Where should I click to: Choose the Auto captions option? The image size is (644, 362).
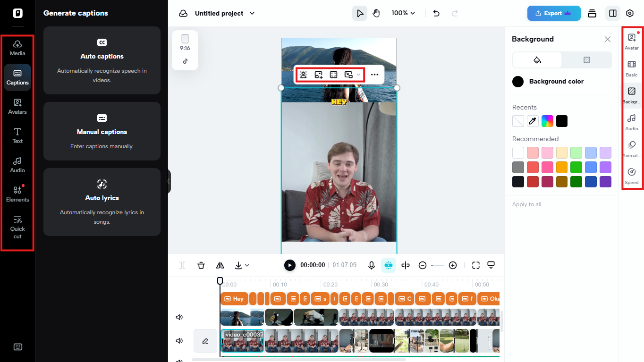pos(102,60)
